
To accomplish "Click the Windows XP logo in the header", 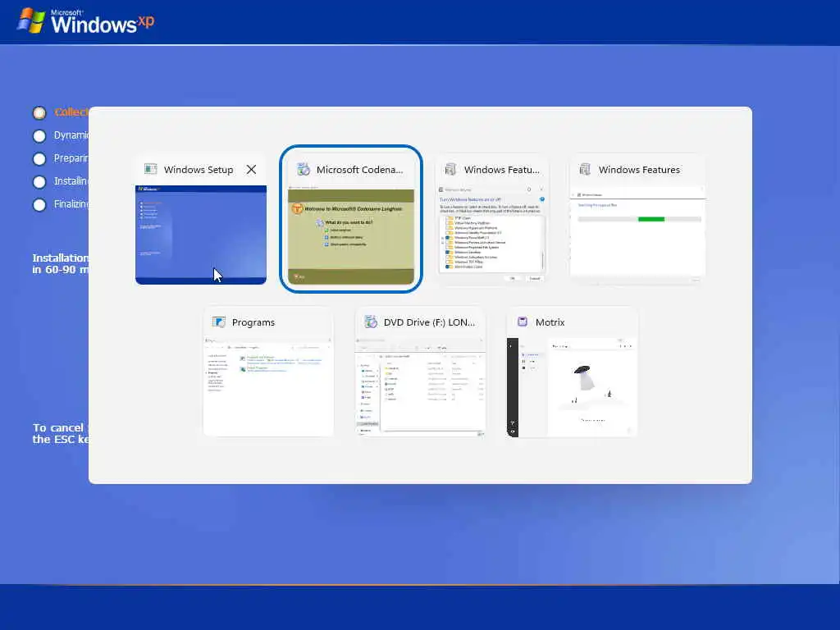I will point(85,21).
